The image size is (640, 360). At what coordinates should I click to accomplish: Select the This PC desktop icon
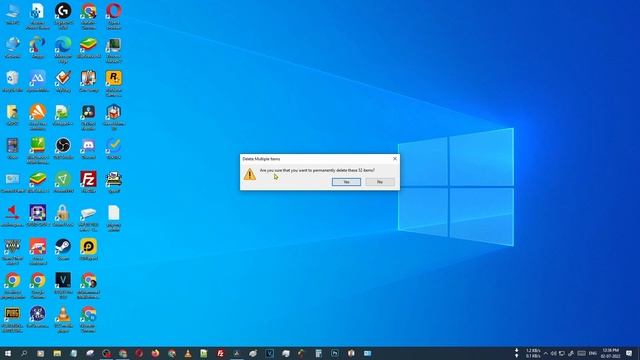pos(12,14)
